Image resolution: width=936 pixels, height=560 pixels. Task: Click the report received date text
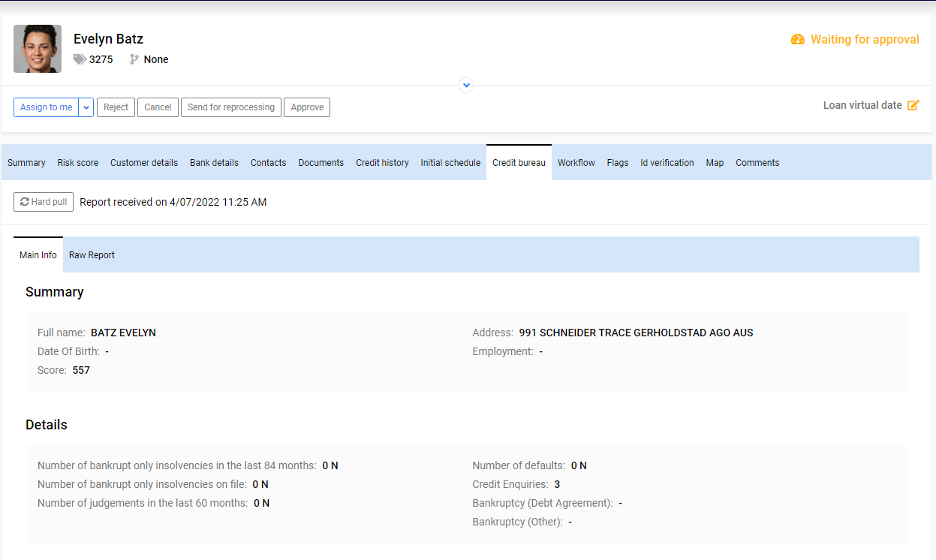173,202
